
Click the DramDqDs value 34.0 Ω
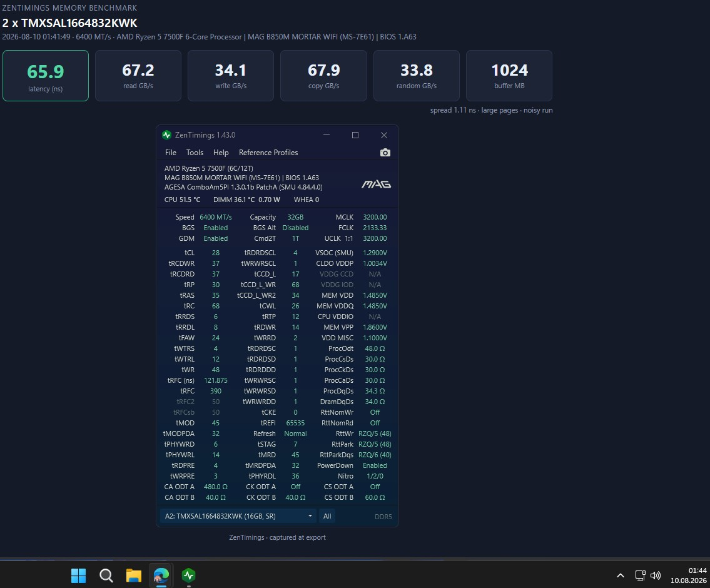(x=375, y=402)
